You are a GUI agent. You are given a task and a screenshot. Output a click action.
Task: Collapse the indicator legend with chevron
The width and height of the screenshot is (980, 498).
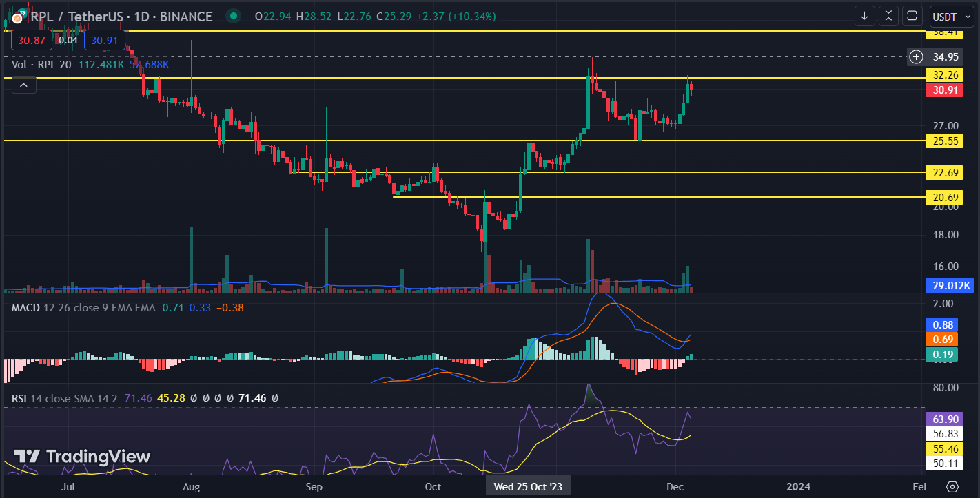(23, 85)
